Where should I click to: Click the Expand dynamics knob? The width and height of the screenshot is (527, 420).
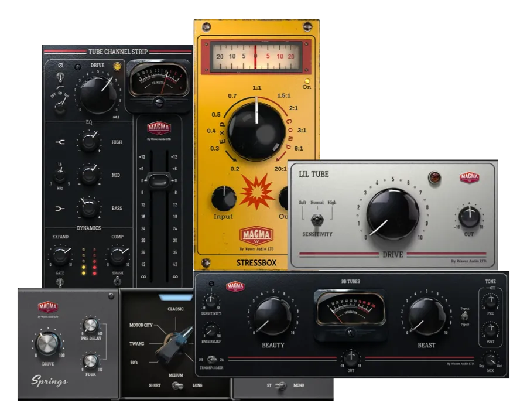click(x=60, y=255)
